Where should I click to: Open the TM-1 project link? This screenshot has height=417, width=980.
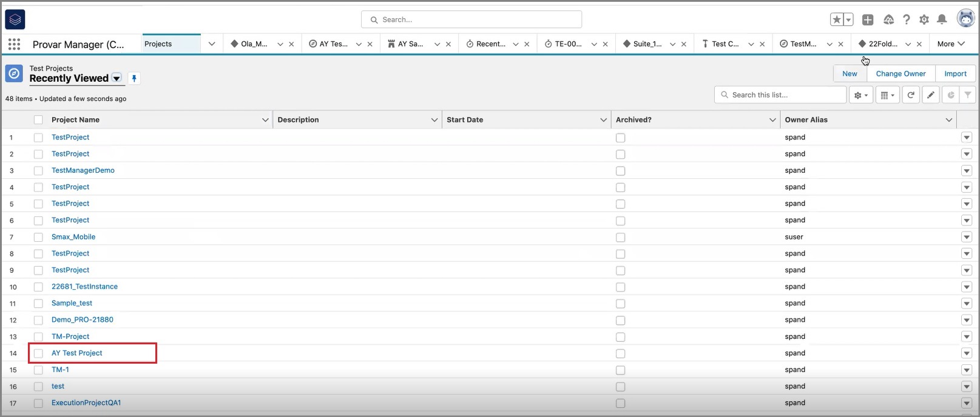[x=60, y=370]
